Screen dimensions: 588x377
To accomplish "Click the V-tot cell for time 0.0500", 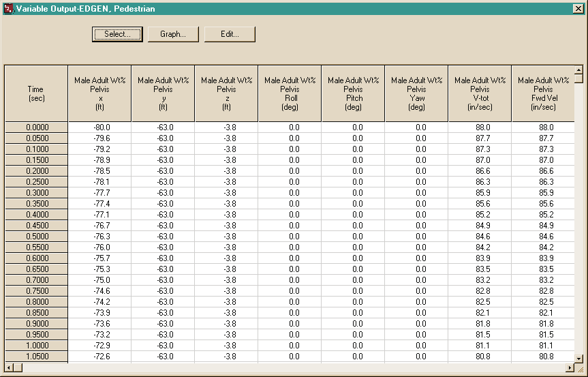I will [480, 138].
